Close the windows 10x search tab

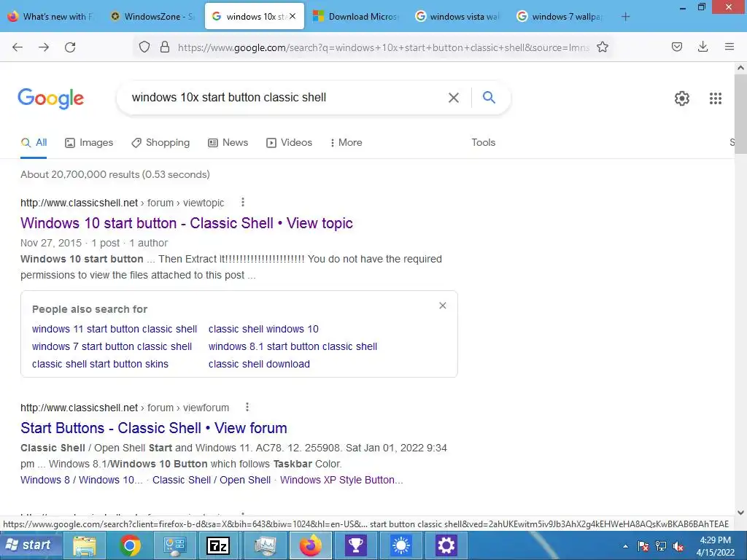coord(293,16)
